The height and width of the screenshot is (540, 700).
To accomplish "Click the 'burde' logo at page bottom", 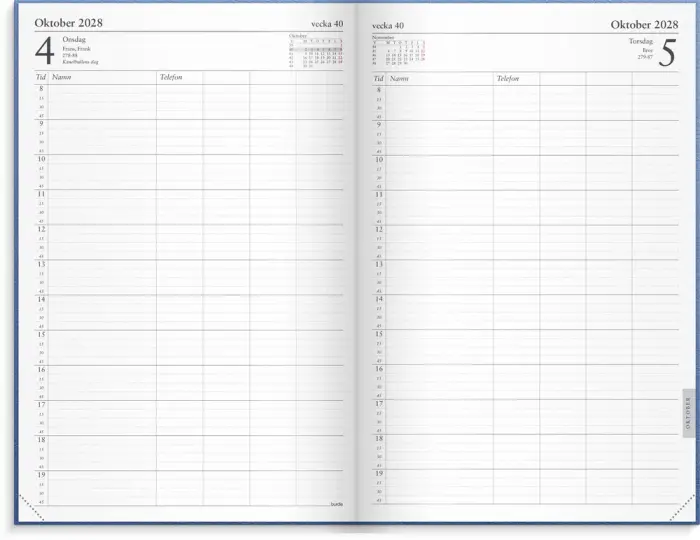I will point(337,504).
